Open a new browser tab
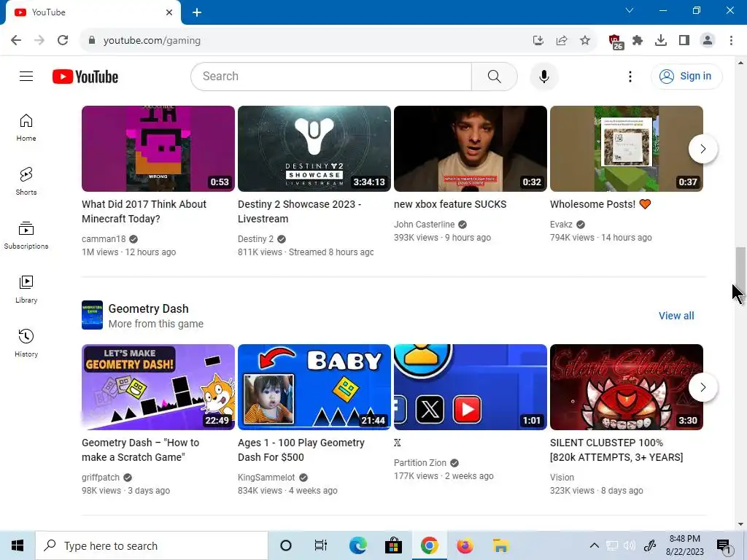The width and height of the screenshot is (747, 560). [x=197, y=12]
